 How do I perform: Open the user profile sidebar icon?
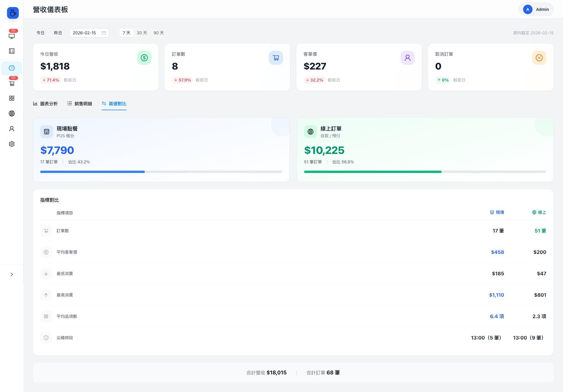point(12,129)
